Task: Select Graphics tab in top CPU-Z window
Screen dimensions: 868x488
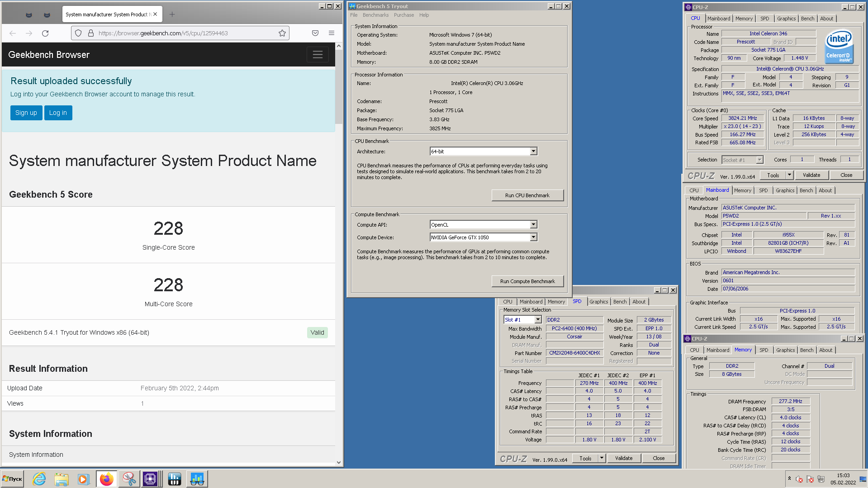Action: pos(786,19)
